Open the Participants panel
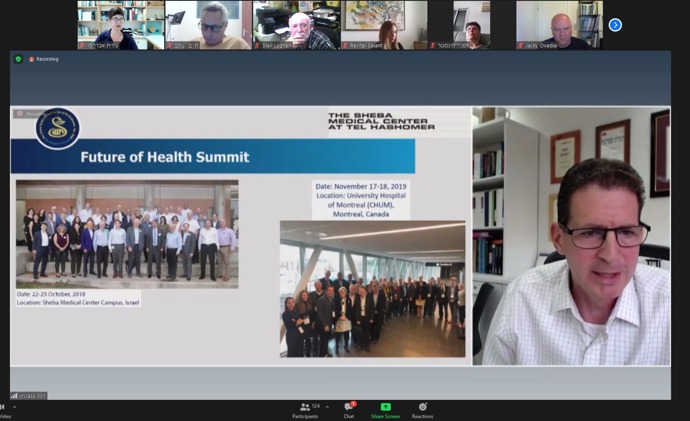The height and width of the screenshot is (421, 690). (x=305, y=409)
